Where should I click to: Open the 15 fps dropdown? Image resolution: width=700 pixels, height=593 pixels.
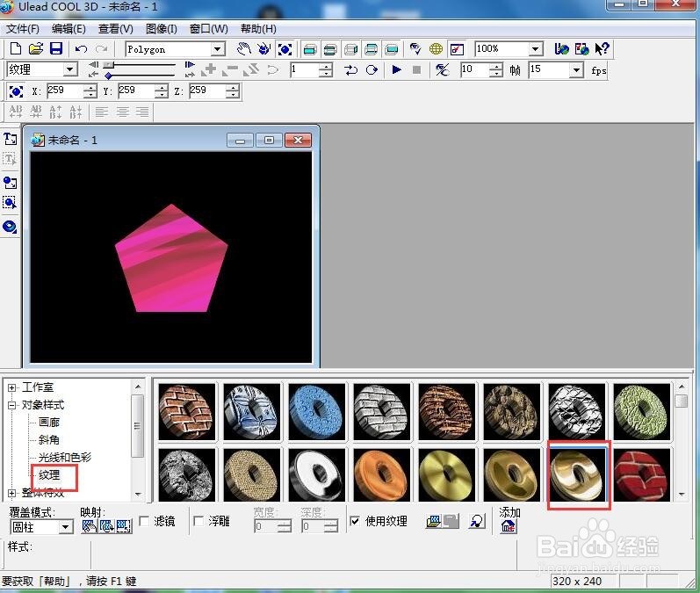576,69
